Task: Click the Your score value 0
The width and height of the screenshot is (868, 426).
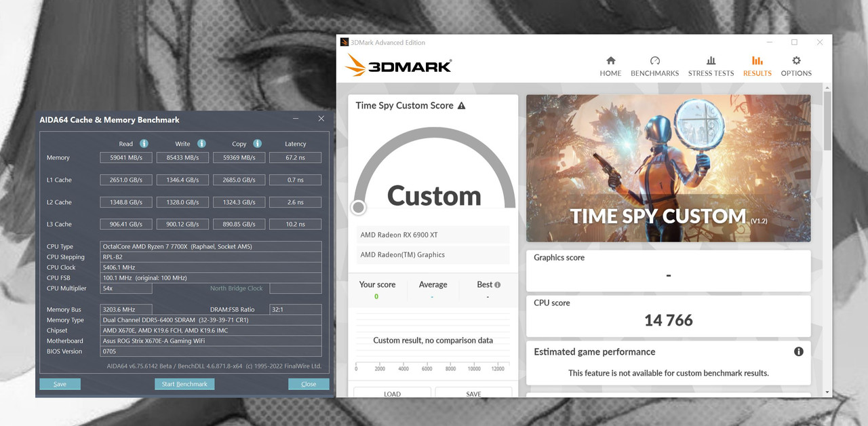Action: tap(376, 296)
